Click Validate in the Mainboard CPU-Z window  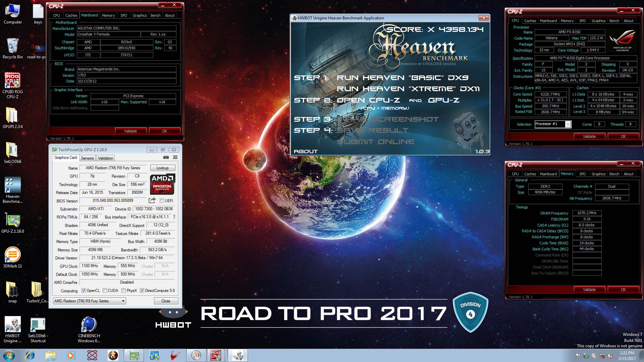(x=130, y=131)
